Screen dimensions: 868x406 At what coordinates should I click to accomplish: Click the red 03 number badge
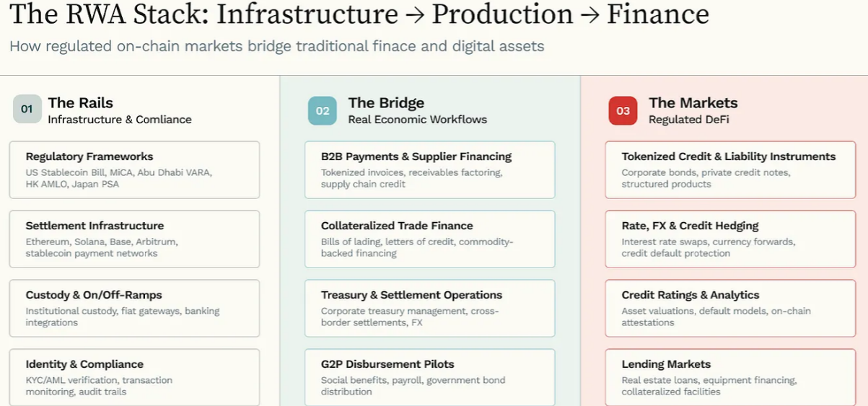point(623,110)
